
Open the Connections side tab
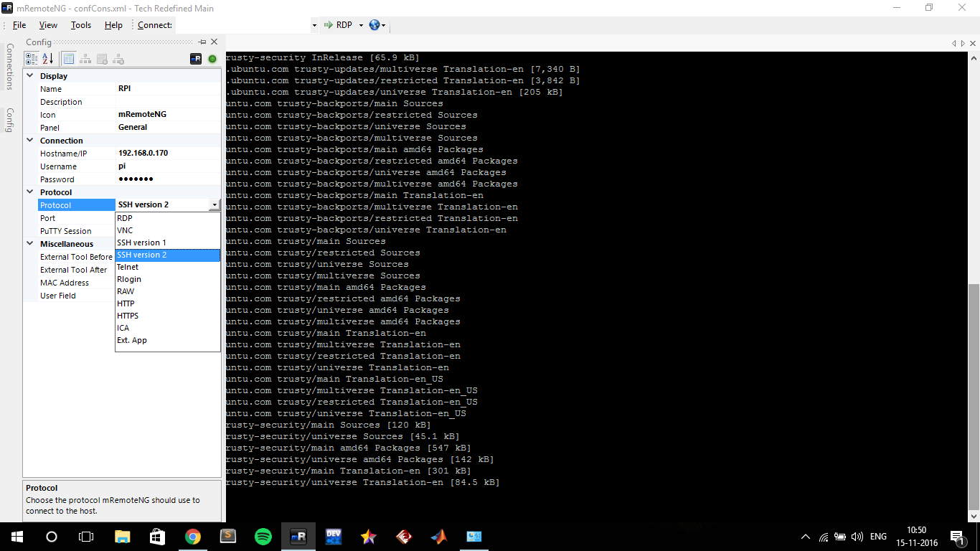[9, 67]
